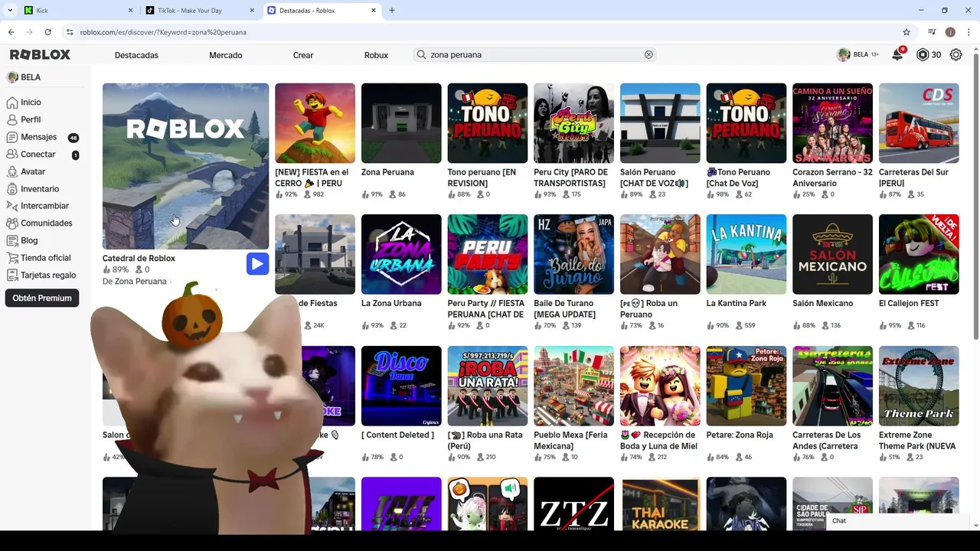This screenshot has height=551, width=980.
Task: Open the tab search dropdown arrow
Action: pyautogui.click(x=10, y=11)
